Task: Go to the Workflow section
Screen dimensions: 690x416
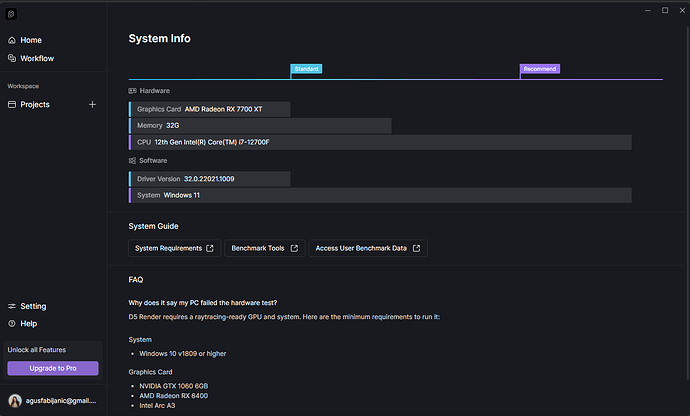Action: tap(36, 58)
